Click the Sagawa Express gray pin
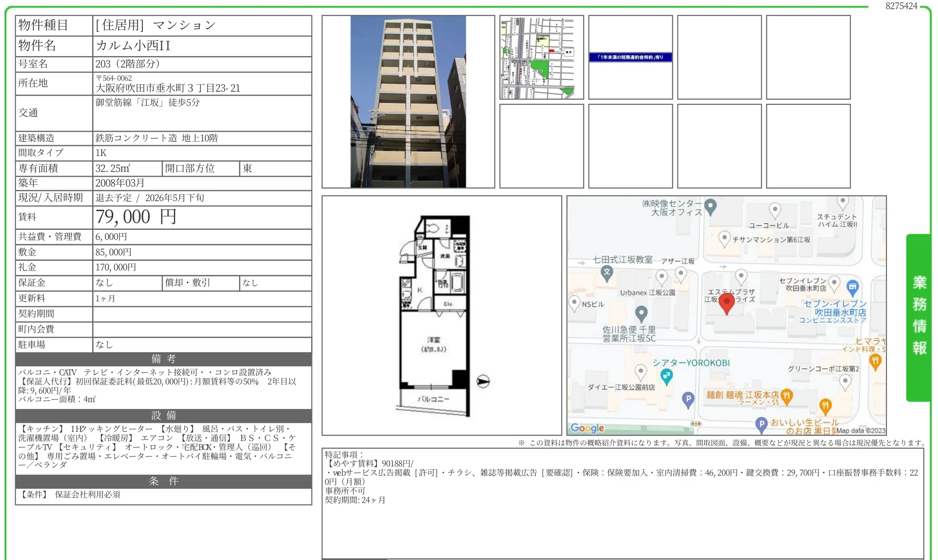Image resolution: width=938 pixels, height=560 pixels. click(x=641, y=313)
